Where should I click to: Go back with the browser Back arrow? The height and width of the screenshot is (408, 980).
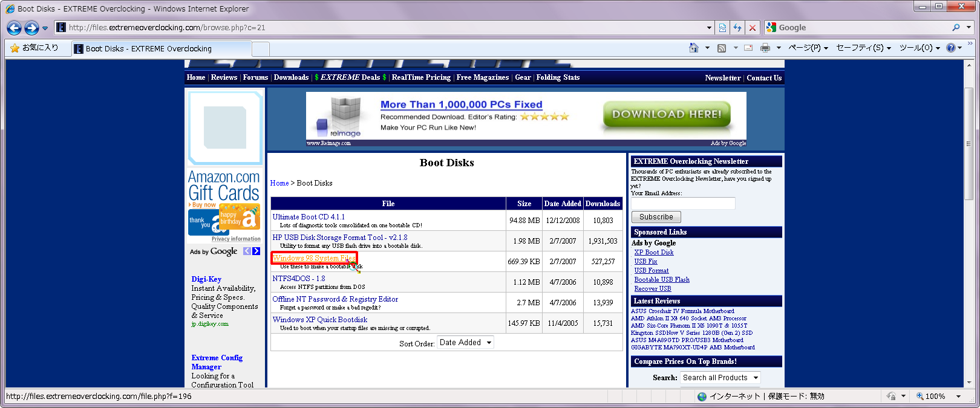[15, 28]
